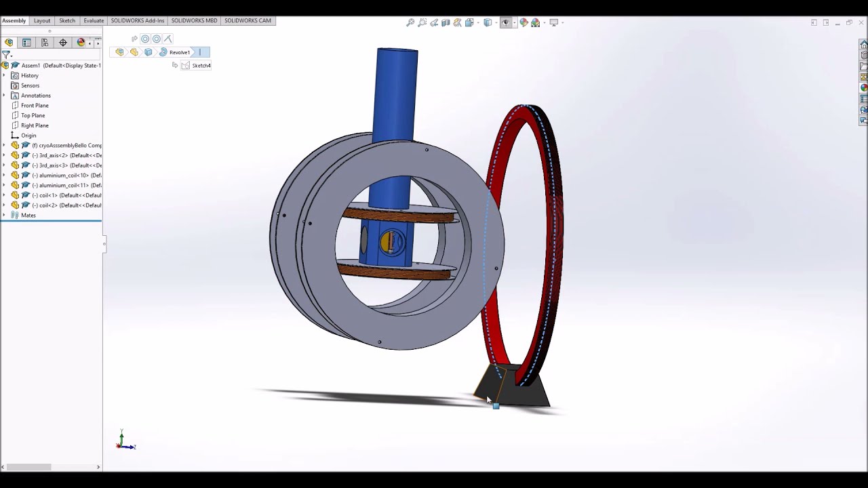The width and height of the screenshot is (868, 488).
Task: Click Apply Scene icon
Action: point(535,22)
